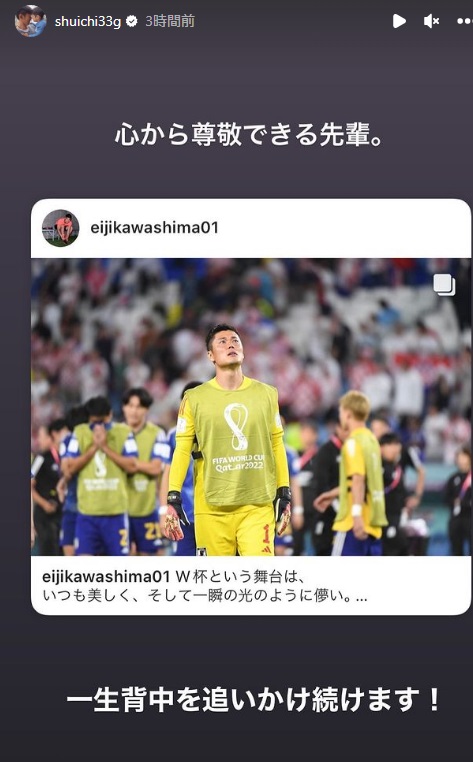This screenshot has width=473, height=762.
Task: Open shuichi33g profile picture
Action: (30, 21)
